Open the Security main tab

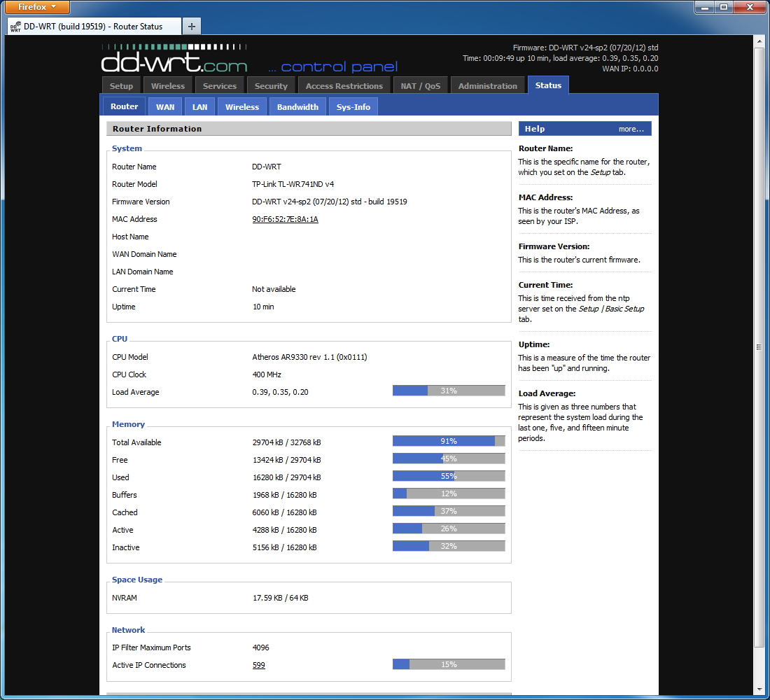[271, 86]
